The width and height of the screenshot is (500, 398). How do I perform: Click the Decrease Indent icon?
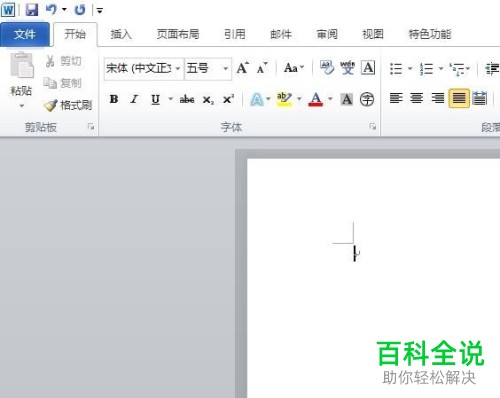tap(492, 69)
